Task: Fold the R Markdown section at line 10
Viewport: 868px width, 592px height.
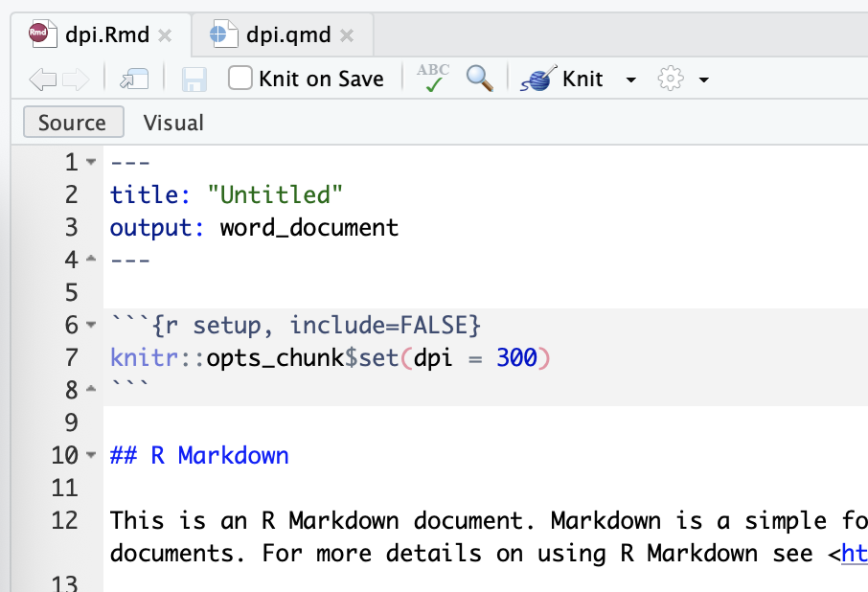Action: click(x=91, y=455)
